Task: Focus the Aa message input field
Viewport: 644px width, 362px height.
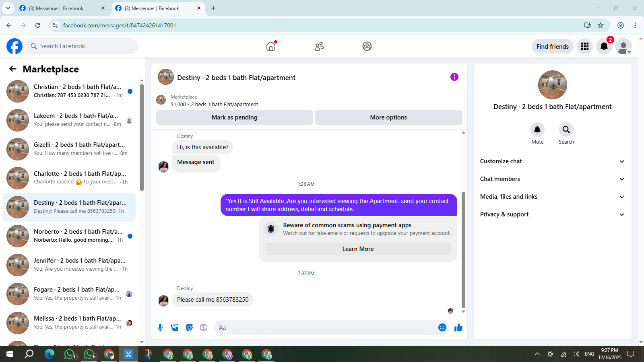Action: (x=326, y=327)
